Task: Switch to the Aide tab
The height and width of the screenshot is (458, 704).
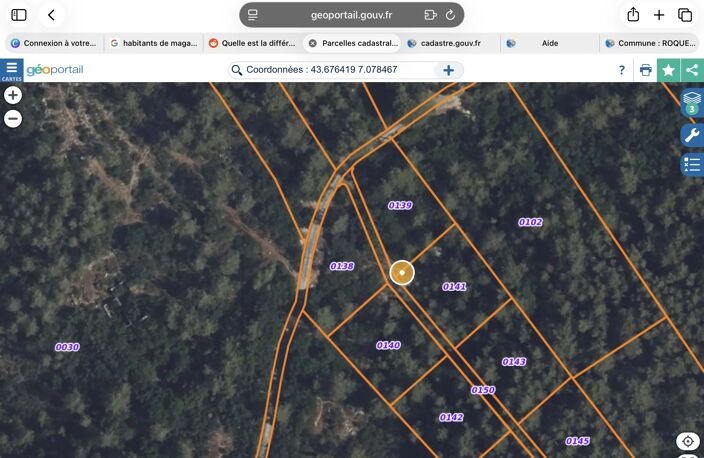Action: point(550,43)
